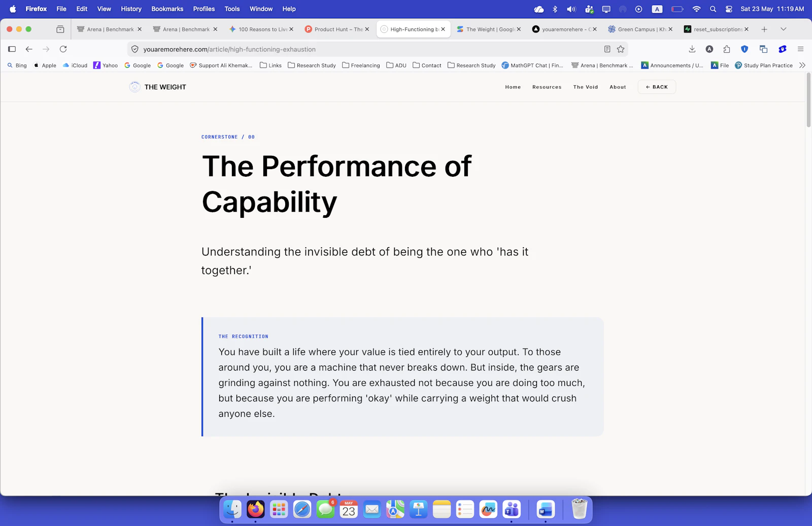Open the Profiles menu
Viewport: 812px width, 526px height.
tap(204, 9)
